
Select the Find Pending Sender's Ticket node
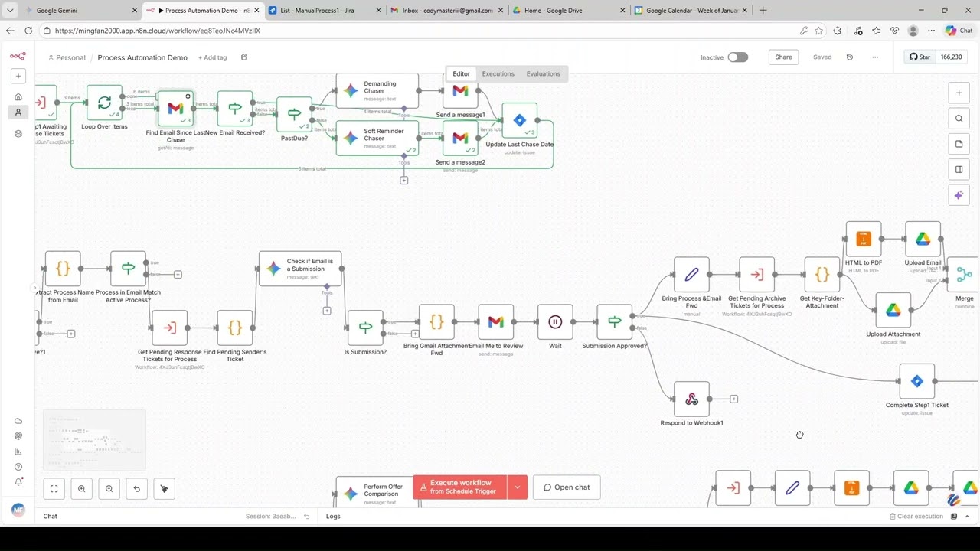coord(235,328)
